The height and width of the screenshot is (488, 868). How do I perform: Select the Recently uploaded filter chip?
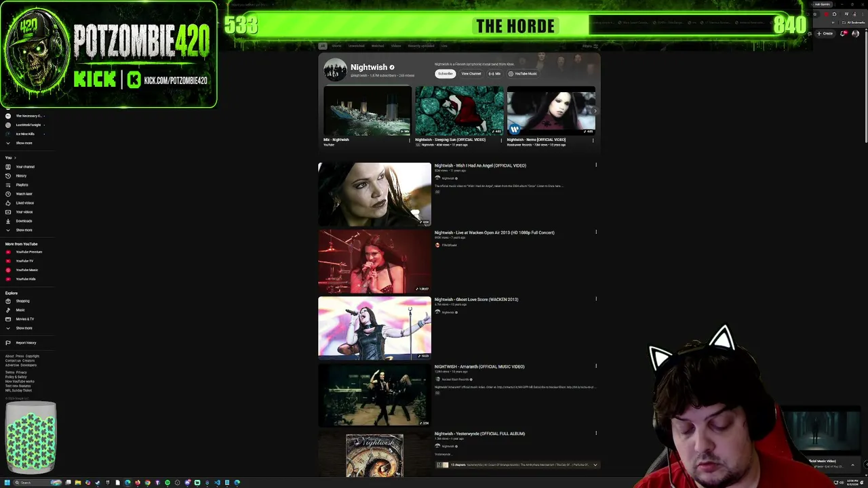coord(421,46)
